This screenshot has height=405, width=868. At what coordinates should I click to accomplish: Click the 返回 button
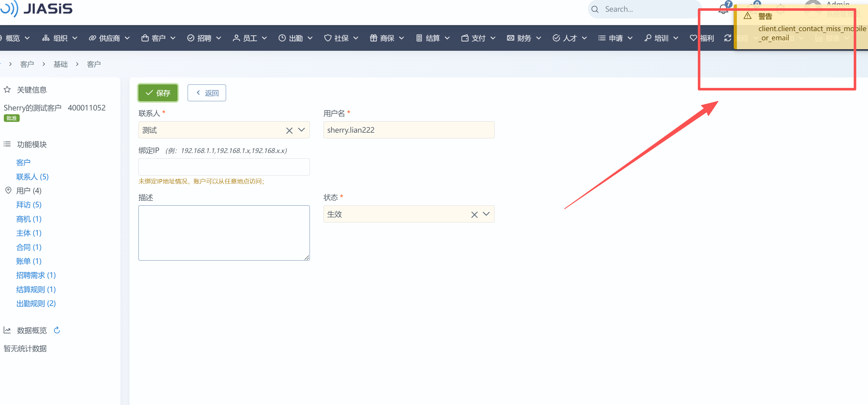(x=207, y=93)
